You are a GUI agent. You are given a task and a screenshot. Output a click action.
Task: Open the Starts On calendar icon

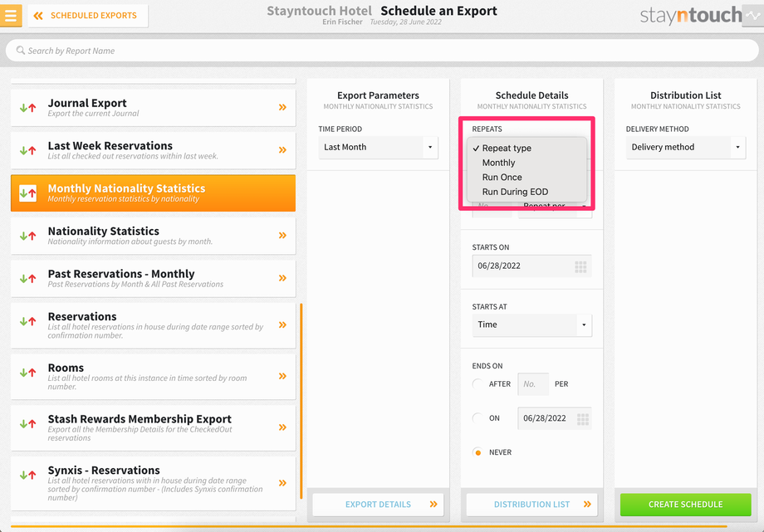coord(580,266)
